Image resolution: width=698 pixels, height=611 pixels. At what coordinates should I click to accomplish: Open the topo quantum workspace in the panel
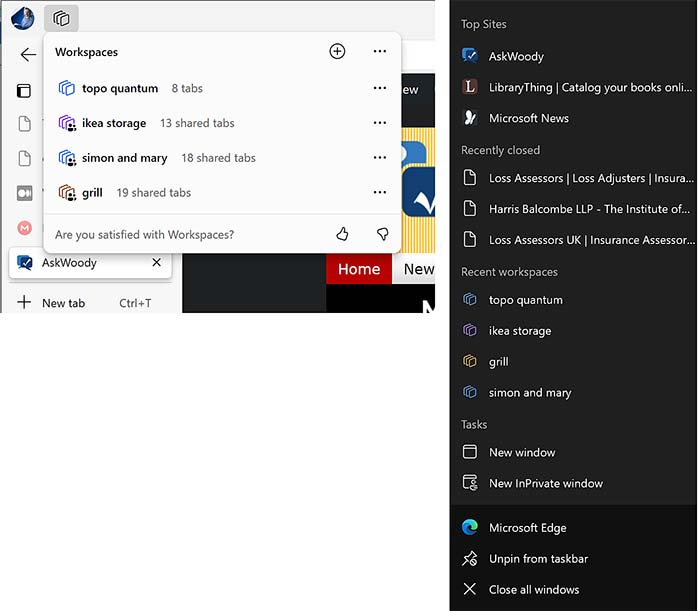(x=223, y=88)
